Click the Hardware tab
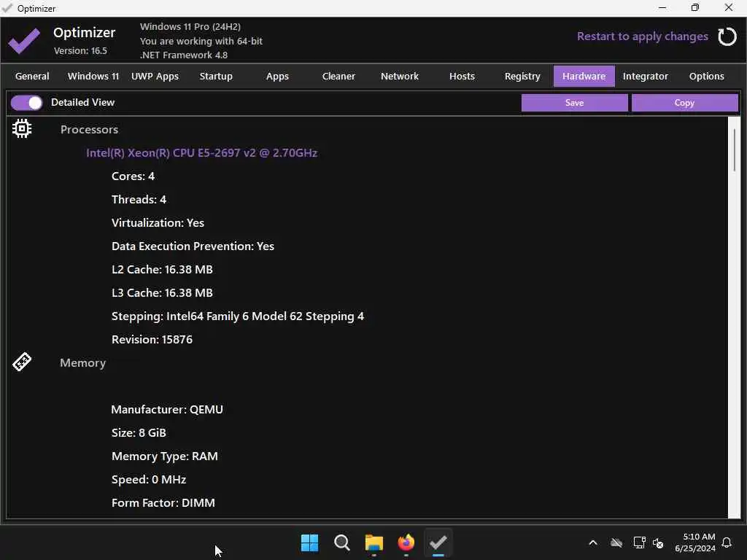This screenshot has width=747, height=560. (x=584, y=76)
